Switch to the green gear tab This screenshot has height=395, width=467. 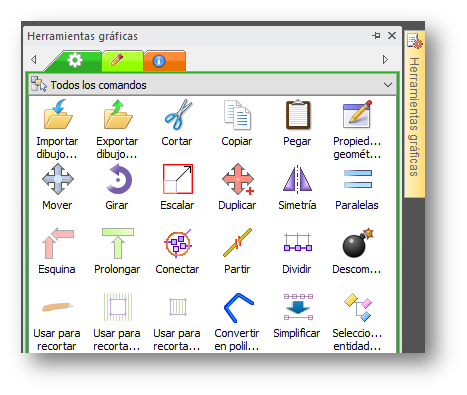[x=75, y=61]
